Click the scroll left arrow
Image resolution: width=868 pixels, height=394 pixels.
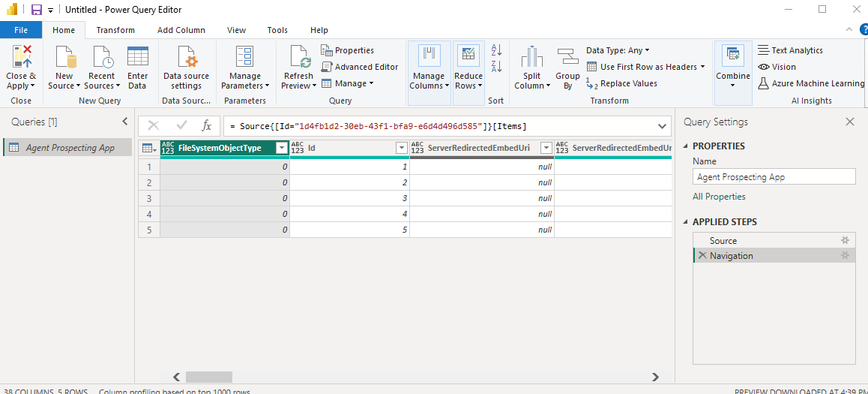(x=177, y=377)
